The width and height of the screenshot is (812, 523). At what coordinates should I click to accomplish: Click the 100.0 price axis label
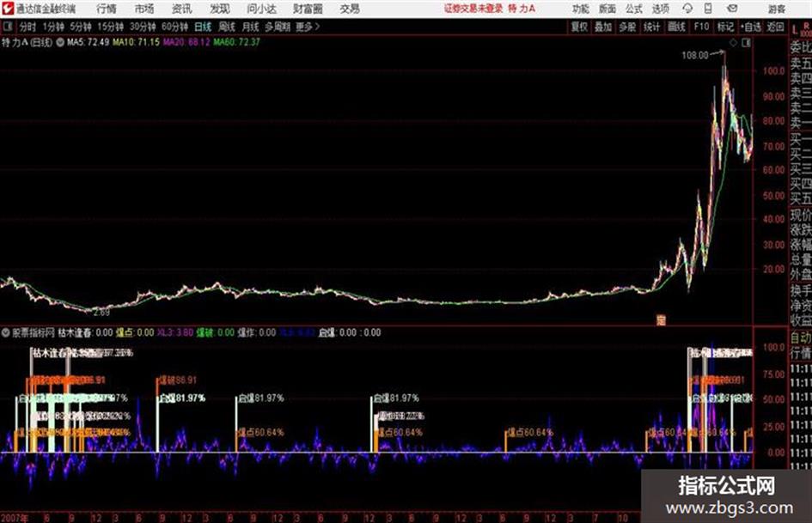(x=773, y=70)
